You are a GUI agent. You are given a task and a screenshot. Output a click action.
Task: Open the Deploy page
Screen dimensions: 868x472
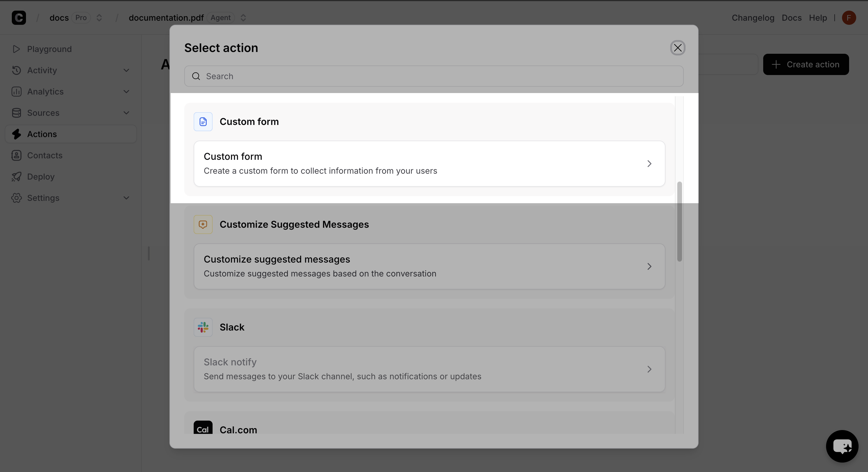tap(40, 177)
